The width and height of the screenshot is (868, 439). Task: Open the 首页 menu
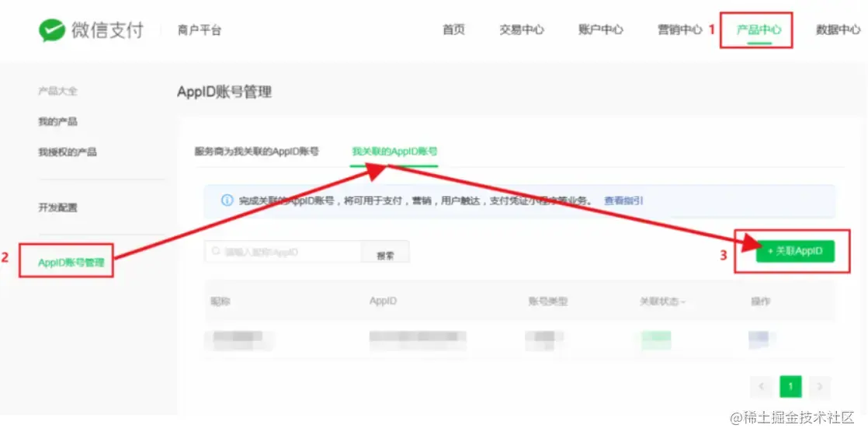(x=453, y=30)
